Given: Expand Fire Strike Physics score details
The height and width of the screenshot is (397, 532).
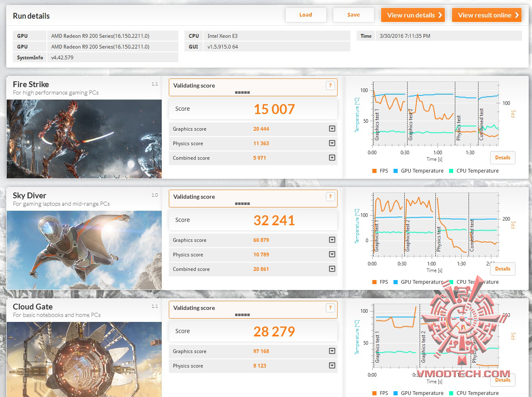Looking at the screenshot, I should (x=332, y=143).
